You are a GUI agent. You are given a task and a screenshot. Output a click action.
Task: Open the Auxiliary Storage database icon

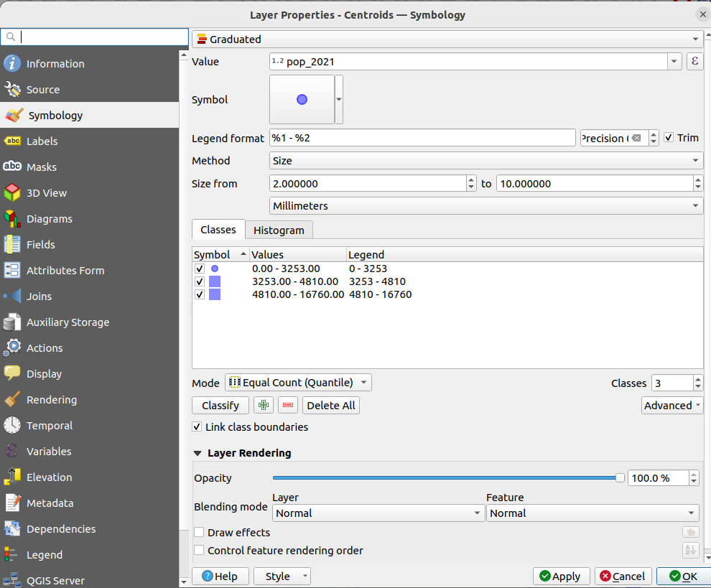pos(12,322)
